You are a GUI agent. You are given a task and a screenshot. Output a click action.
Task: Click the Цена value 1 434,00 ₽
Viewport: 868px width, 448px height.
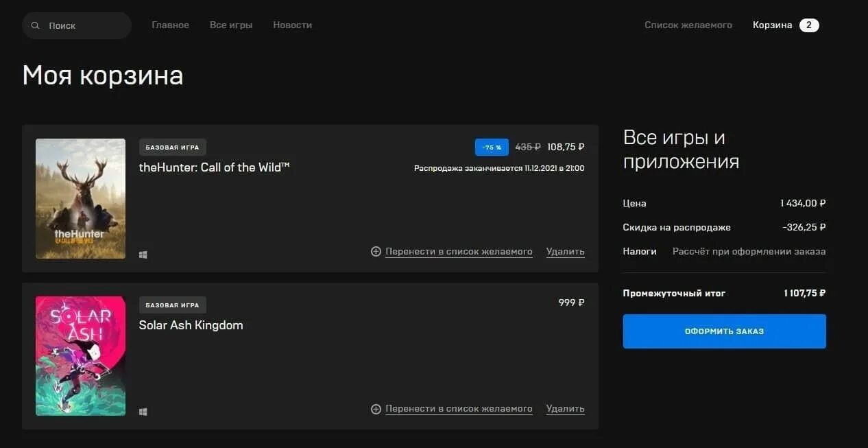click(803, 203)
